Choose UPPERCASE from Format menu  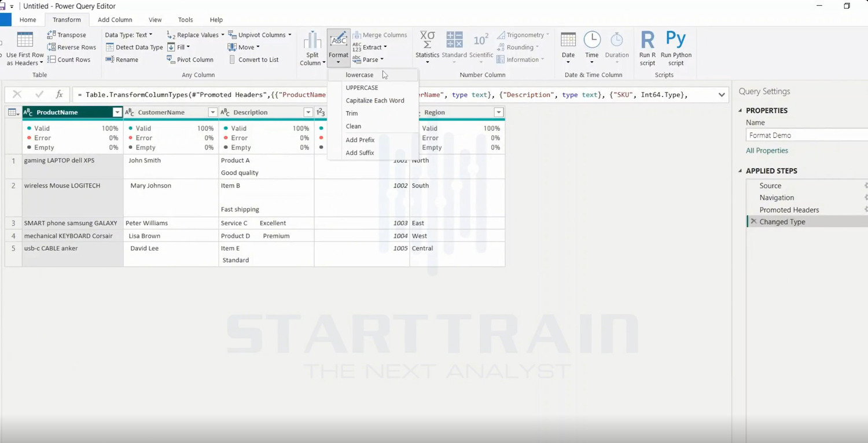[x=372, y=87]
